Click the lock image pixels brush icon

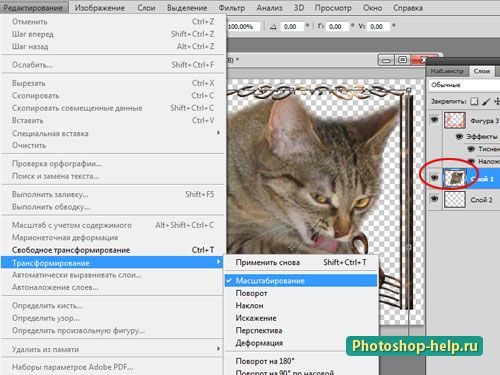pyautogui.click(x=486, y=101)
